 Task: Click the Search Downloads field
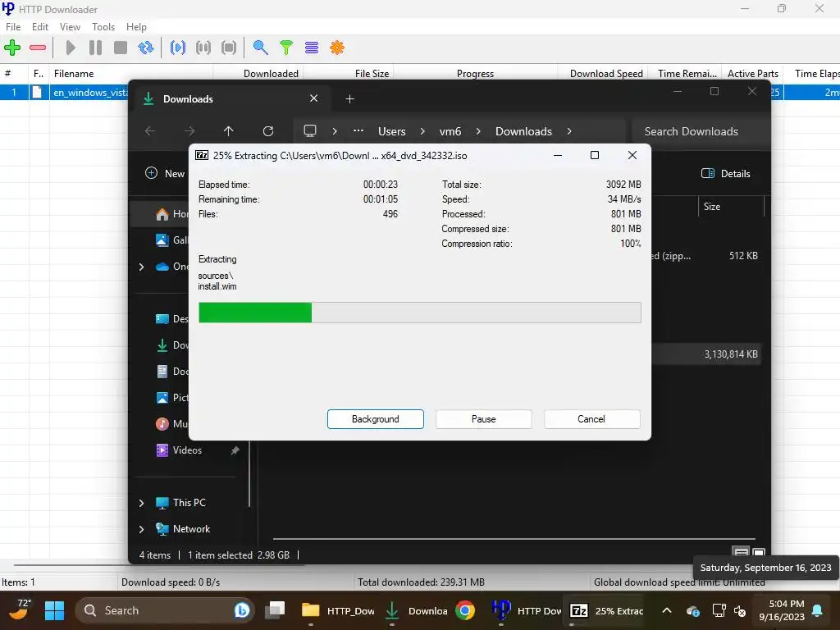pyautogui.click(x=701, y=131)
